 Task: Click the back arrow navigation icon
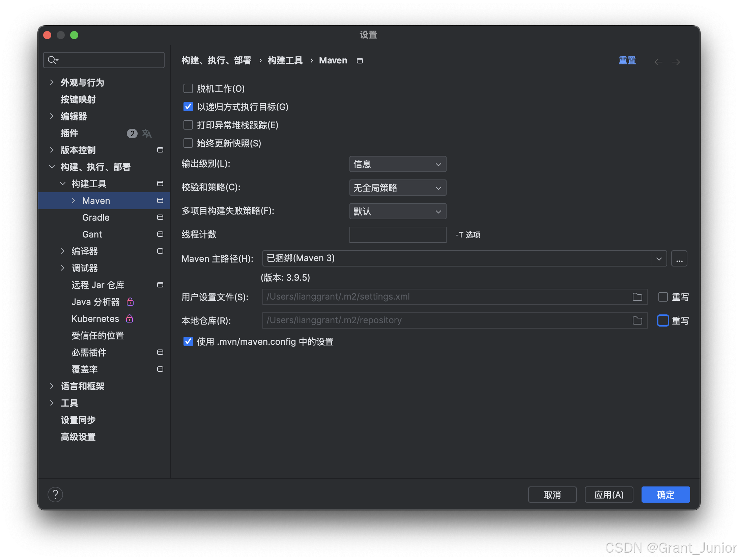[658, 62]
